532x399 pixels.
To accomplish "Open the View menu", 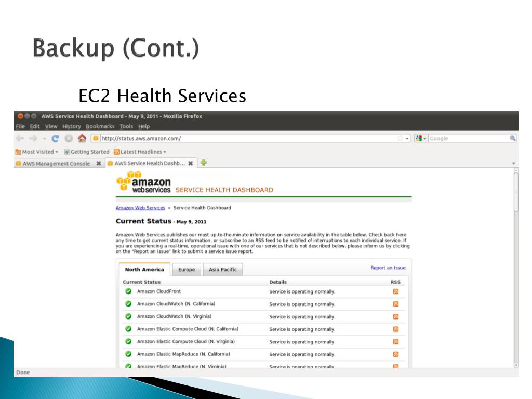I will tap(51, 126).
